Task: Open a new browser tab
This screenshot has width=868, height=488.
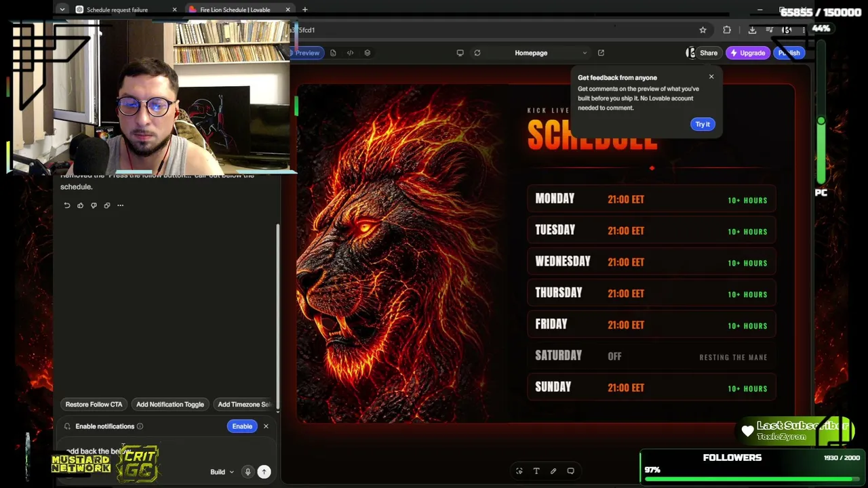Action: (x=305, y=9)
